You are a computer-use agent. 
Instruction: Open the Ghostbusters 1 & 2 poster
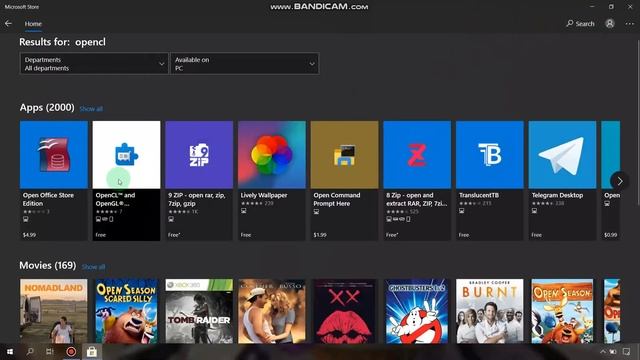pyautogui.click(x=417, y=311)
